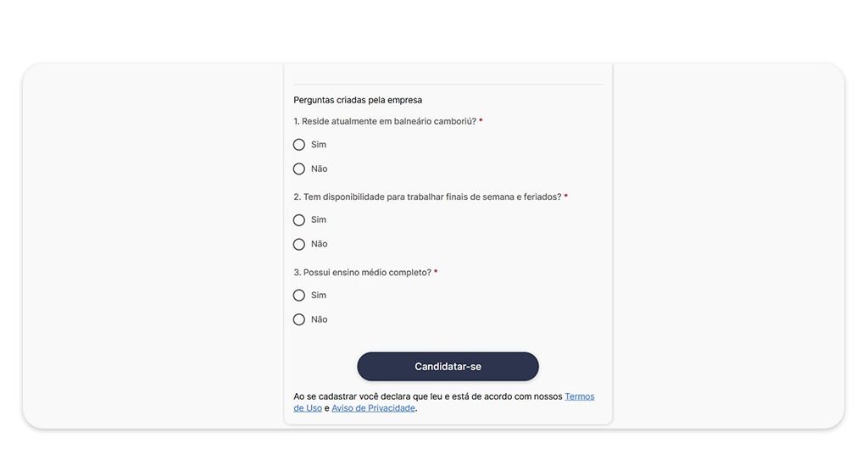The width and height of the screenshot is (868, 454).
Task: Click the "Sim" label text under question 3
Action: 319,296
